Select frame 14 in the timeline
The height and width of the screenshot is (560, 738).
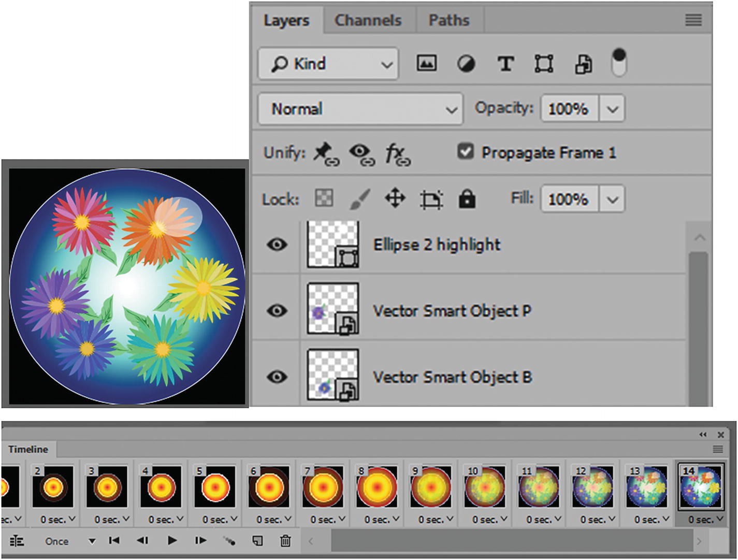(x=700, y=487)
